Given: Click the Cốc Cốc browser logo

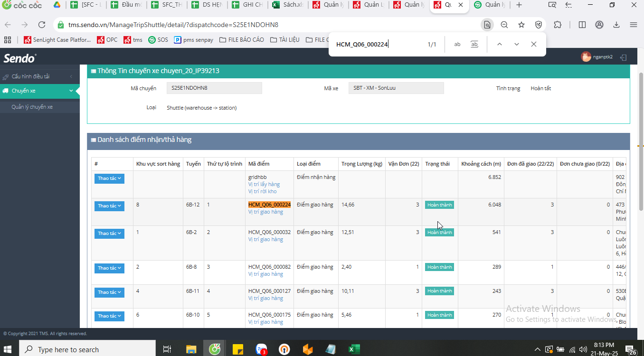Looking at the screenshot, I should 22,5.
